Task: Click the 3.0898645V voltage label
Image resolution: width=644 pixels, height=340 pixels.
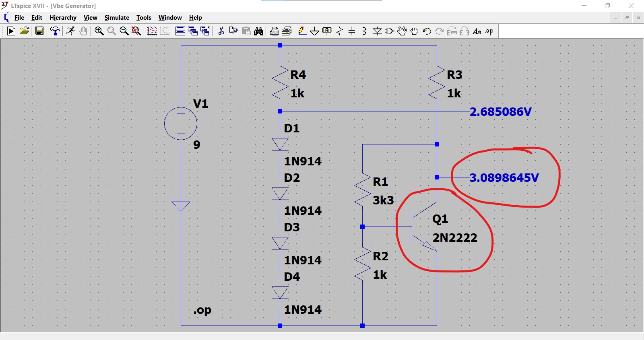Action: (x=504, y=177)
